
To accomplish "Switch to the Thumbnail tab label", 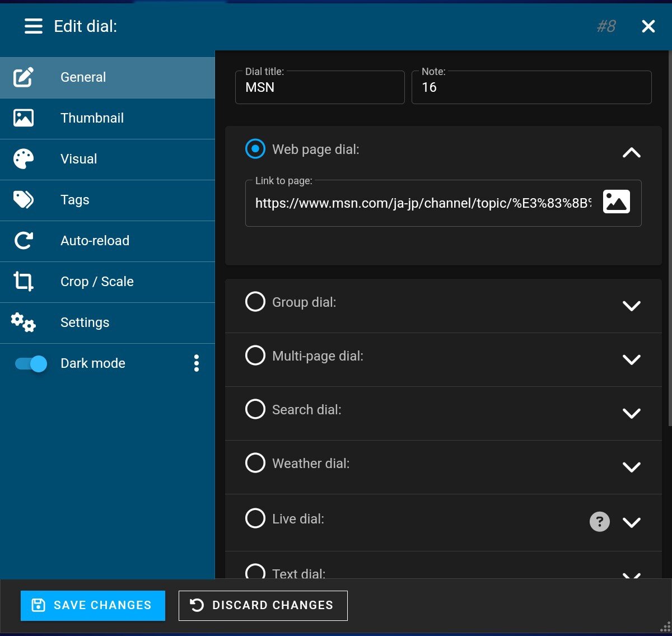I will click(92, 118).
